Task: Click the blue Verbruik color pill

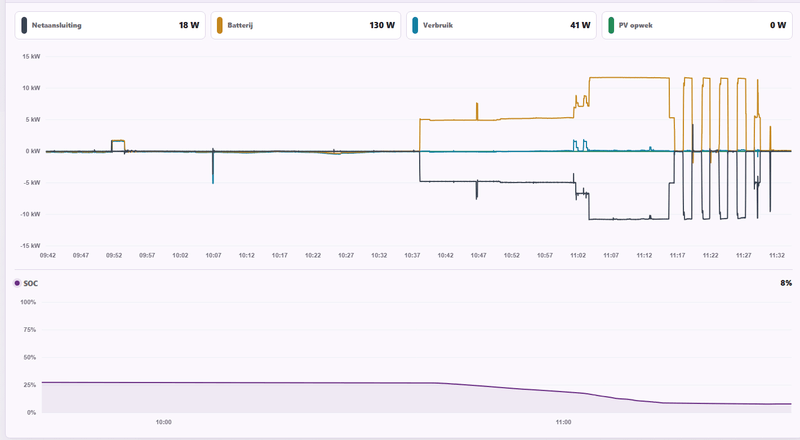Action: (x=415, y=25)
